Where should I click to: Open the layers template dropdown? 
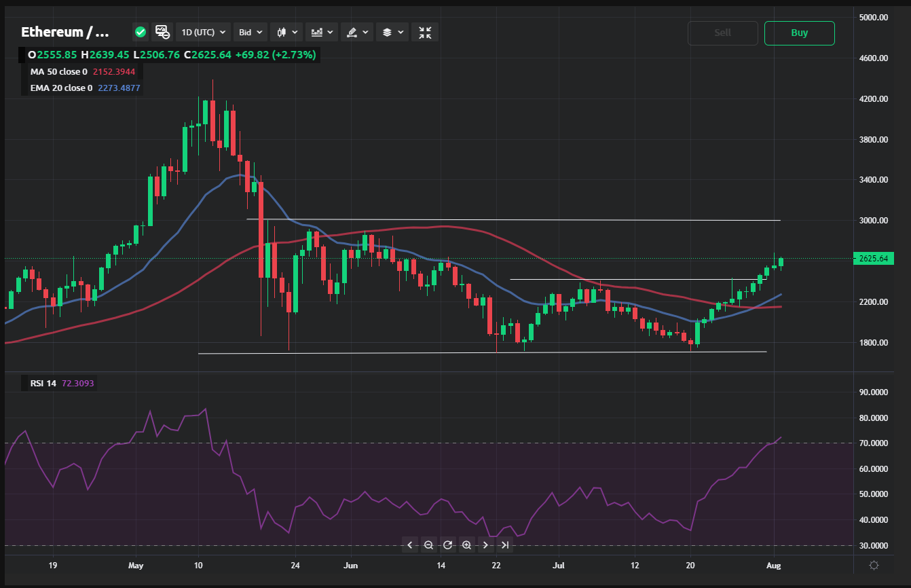(392, 32)
